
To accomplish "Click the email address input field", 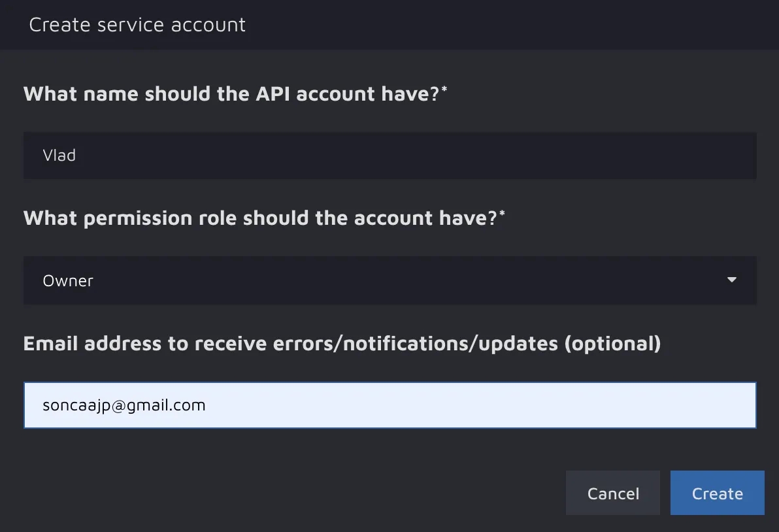I will 389,405.
